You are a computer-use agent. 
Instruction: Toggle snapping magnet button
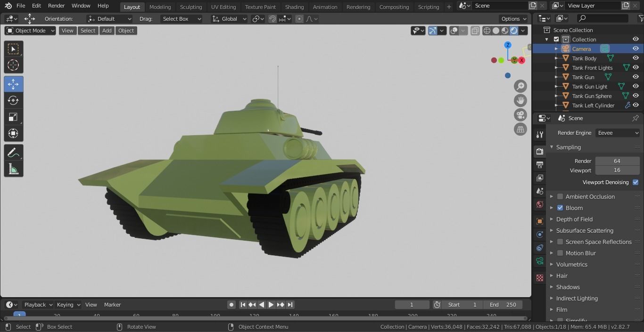[272, 19]
